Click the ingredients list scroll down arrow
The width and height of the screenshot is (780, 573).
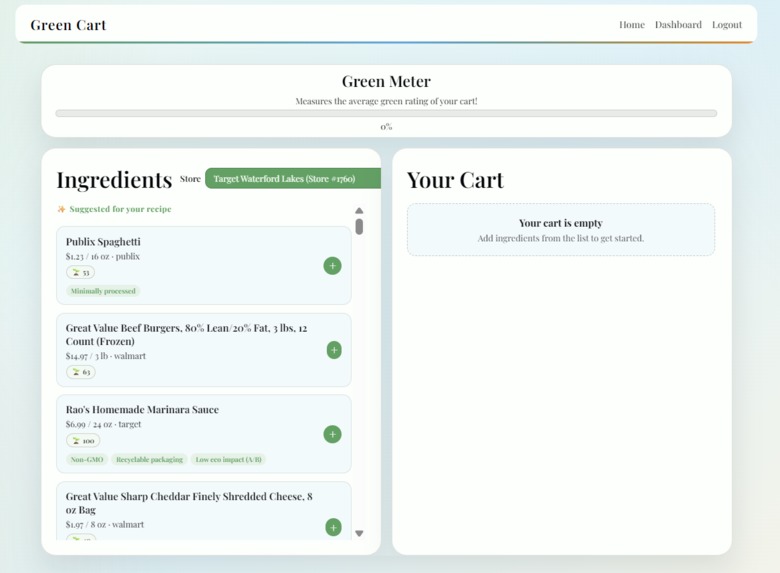pyautogui.click(x=359, y=533)
